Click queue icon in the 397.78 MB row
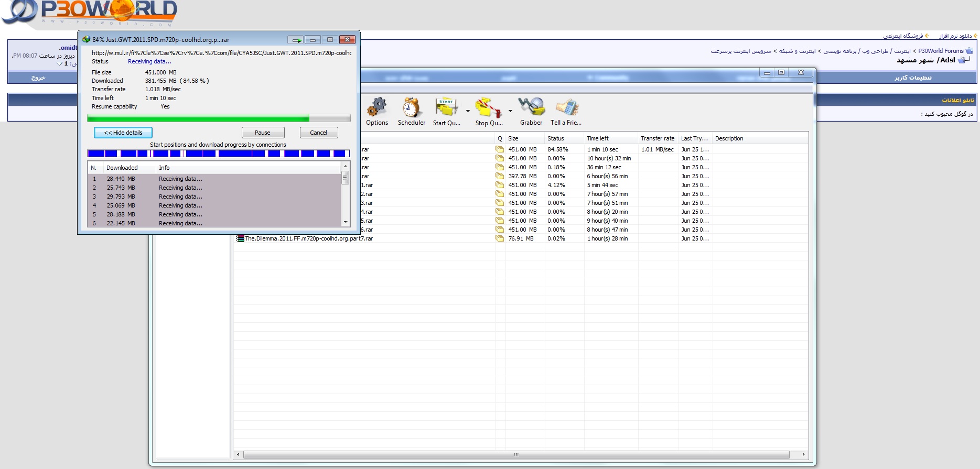The image size is (980, 469). click(500, 176)
